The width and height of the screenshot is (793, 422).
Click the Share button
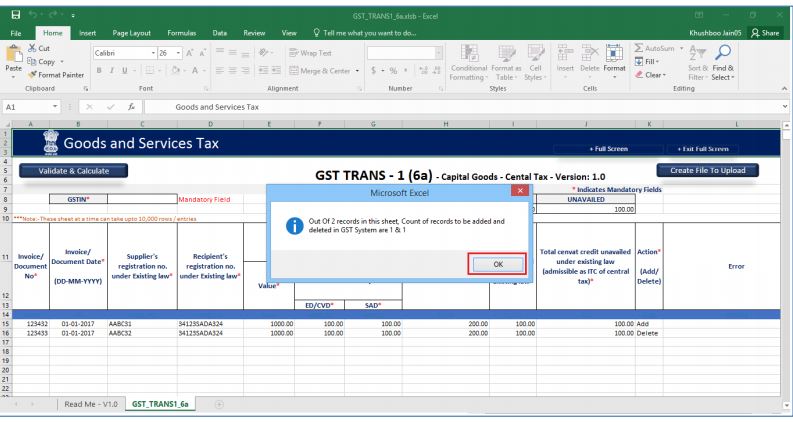[765, 33]
